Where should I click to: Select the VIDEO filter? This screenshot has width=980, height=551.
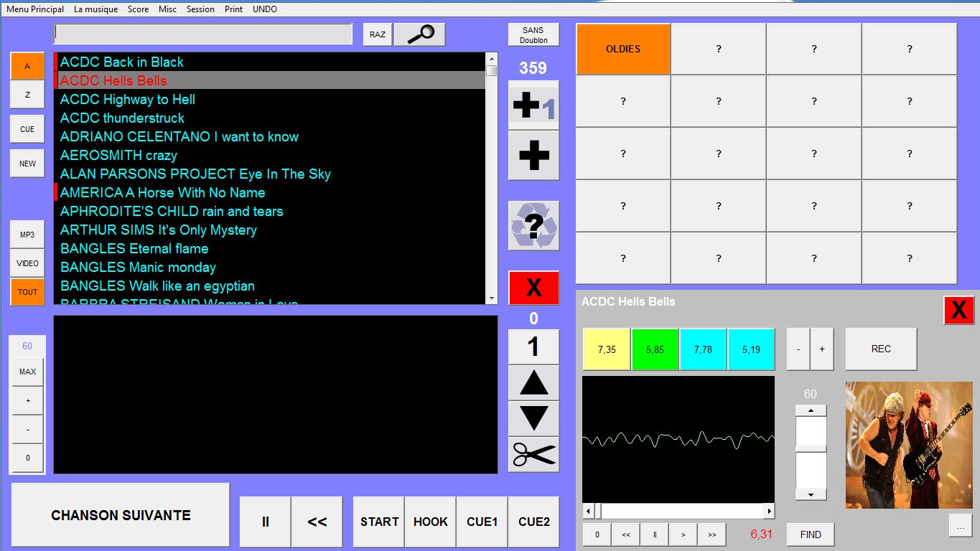(27, 263)
